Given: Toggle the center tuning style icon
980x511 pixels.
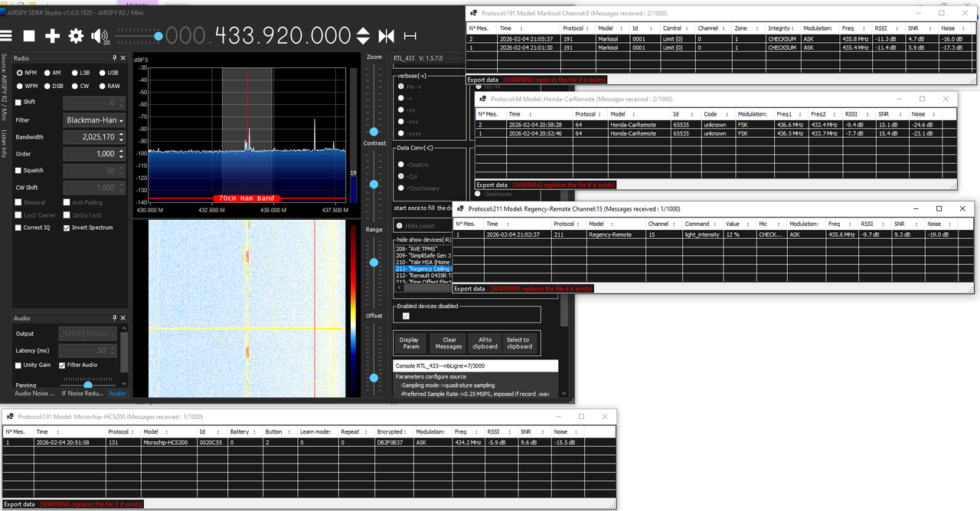Looking at the screenshot, I should pos(387,36).
